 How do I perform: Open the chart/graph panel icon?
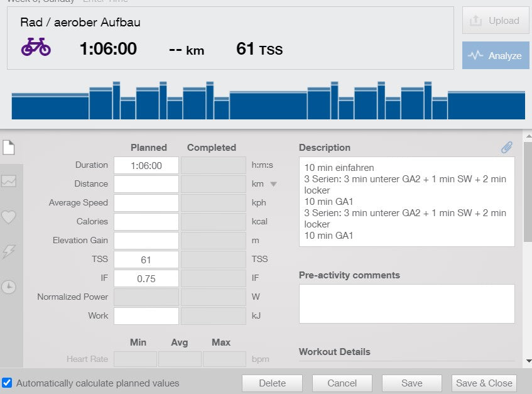(8, 181)
